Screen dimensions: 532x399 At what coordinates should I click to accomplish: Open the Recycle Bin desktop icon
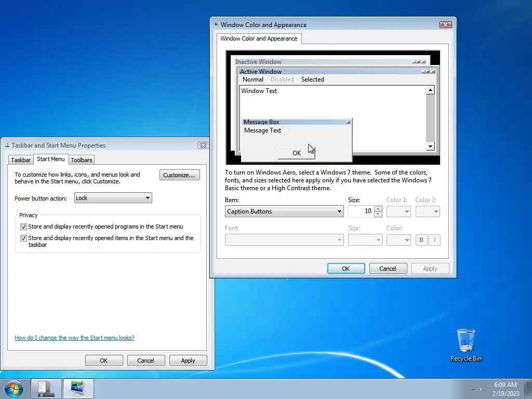coord(465,345)
